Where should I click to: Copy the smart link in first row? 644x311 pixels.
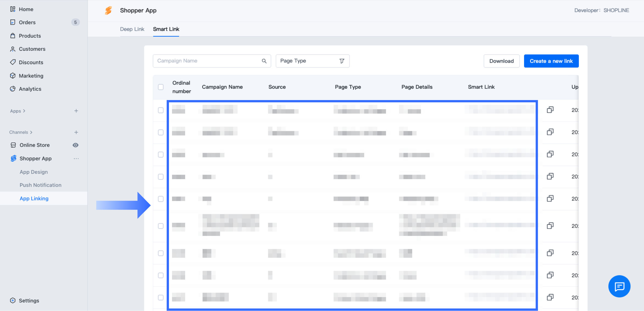(550, 110)
